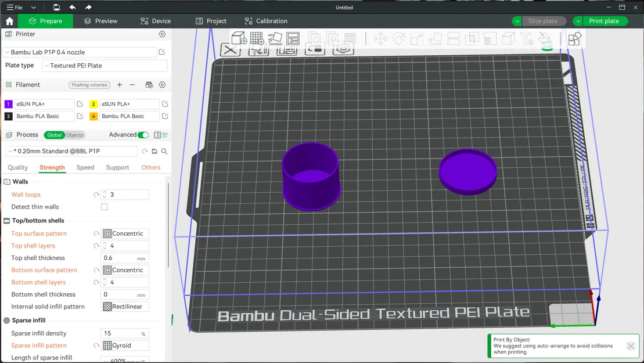Viewport: 644px width, 363px height.
Task: Reset process preset changes arrow icon
Action: (x=145, y=151)
